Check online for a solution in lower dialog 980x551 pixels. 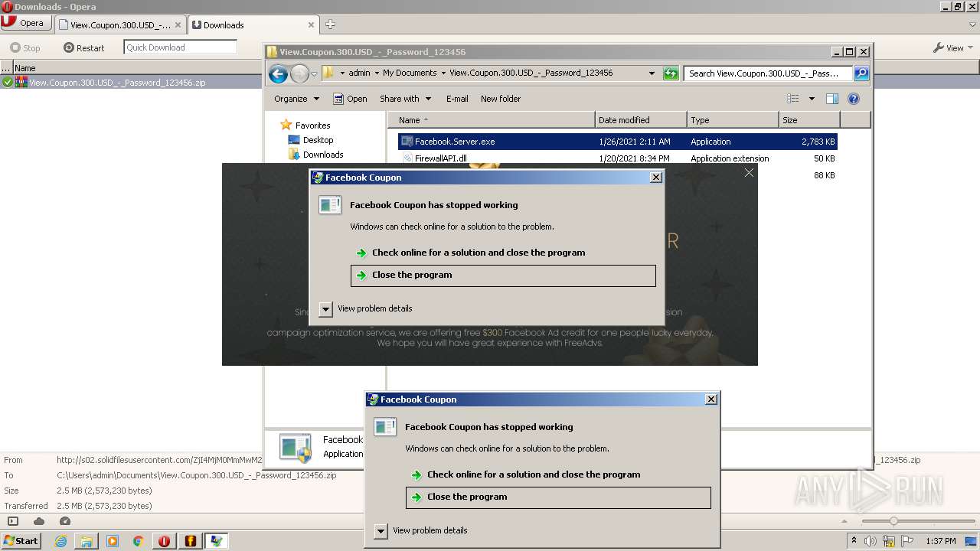point(558,474)
